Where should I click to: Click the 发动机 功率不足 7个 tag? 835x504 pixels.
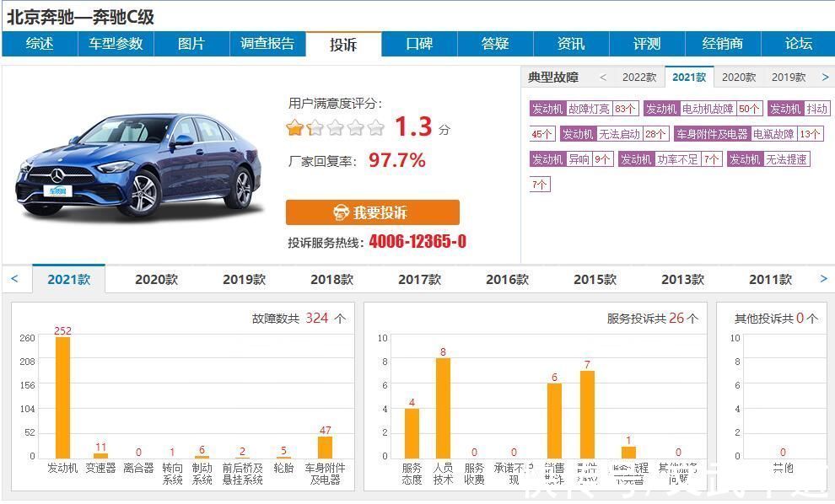tap(670, 159)
